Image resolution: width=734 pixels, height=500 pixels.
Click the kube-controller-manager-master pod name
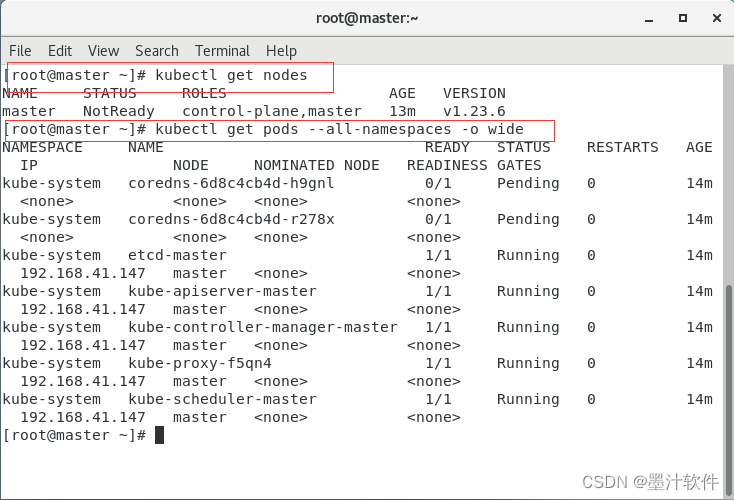pos(263,327)
